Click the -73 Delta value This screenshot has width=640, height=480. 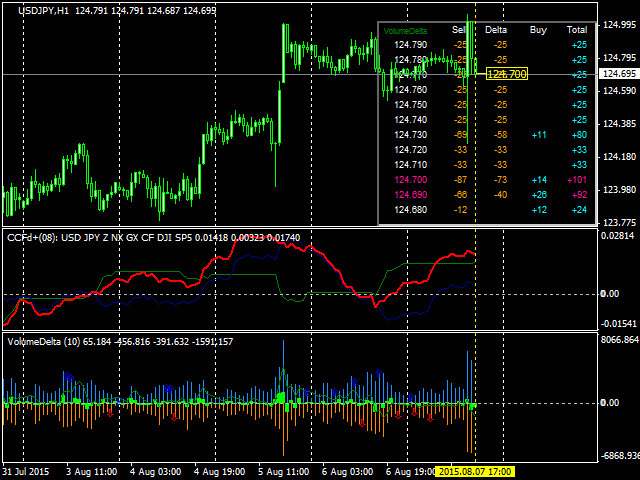(x=500, y=180)
